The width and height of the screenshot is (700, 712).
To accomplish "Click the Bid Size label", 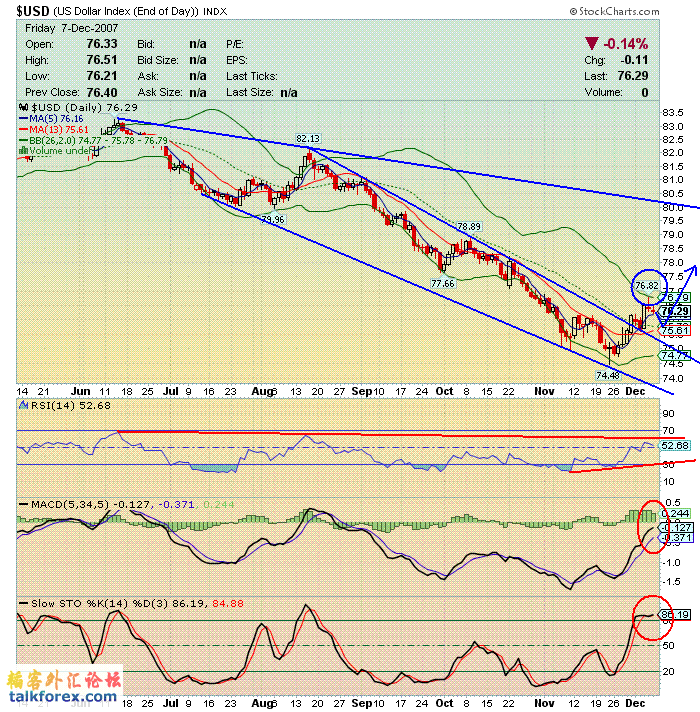I will pos(158,60).
